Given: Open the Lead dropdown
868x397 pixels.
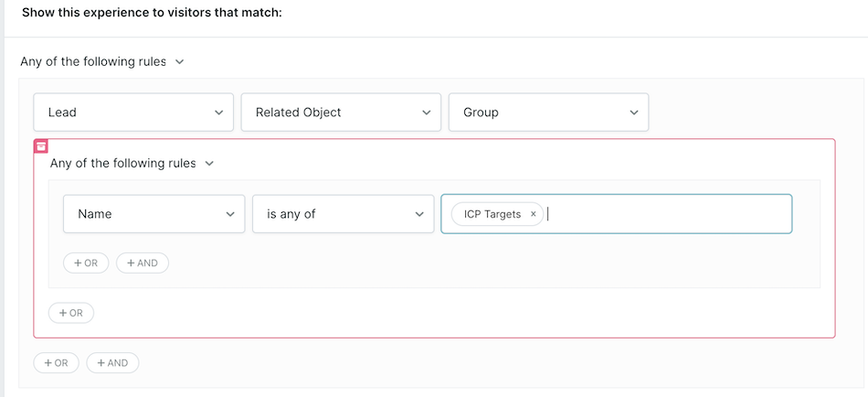Looking at the screenshot, I should pos(133,112).
